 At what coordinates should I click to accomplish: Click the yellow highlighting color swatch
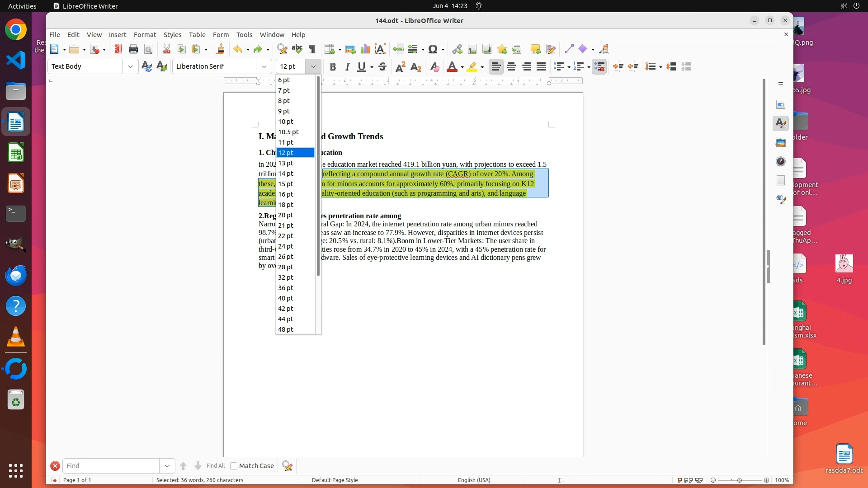(472, 67)
